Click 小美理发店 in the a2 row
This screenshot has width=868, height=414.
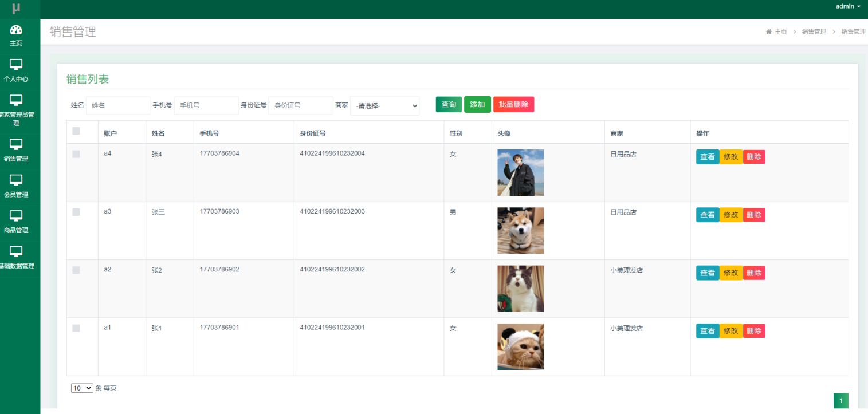click(x=626, y=270)
